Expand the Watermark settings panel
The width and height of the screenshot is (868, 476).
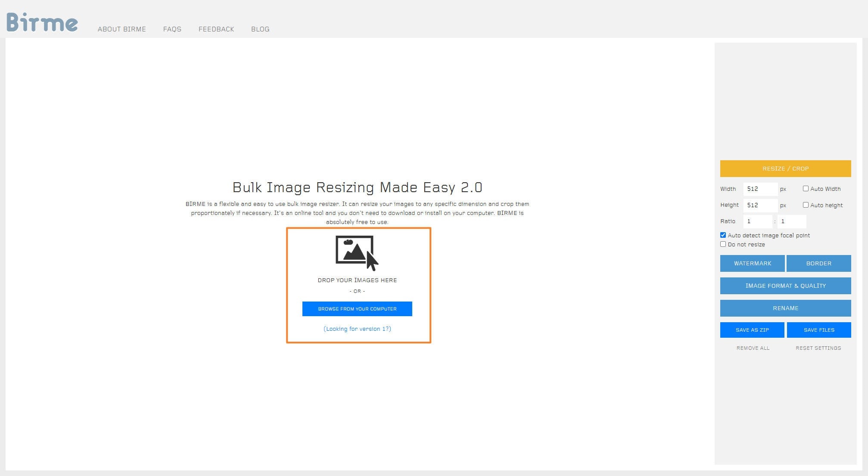(x=752, y=263)
